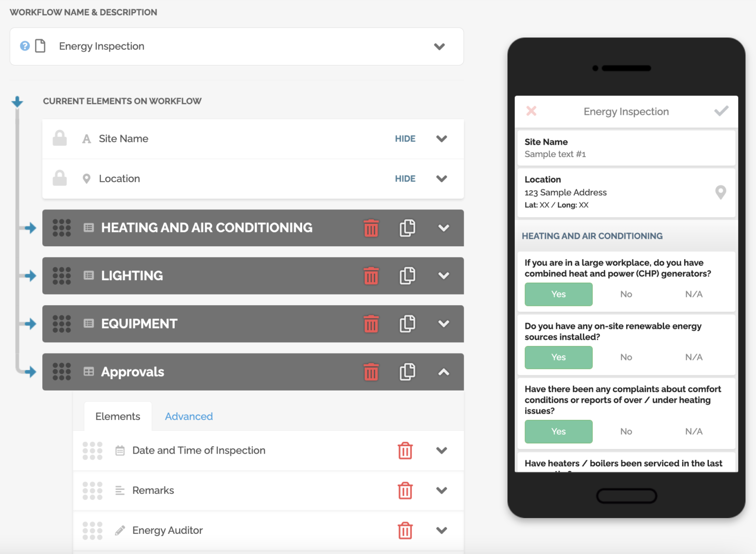Expand Date and Time of Inspection element

pyautogui.click(x=441, y=451)
